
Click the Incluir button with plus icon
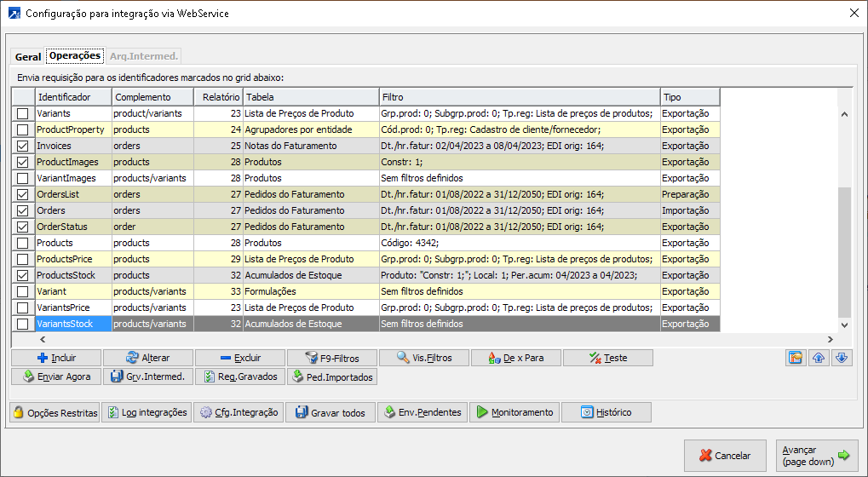56,358
